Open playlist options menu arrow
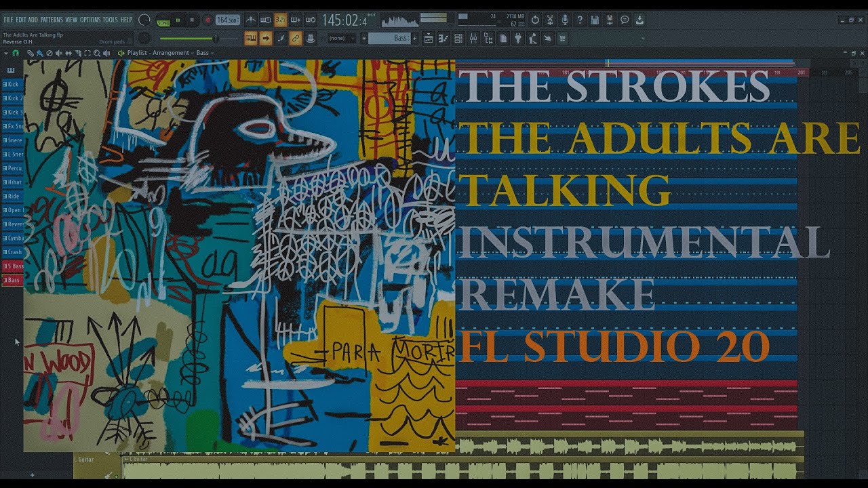 5,53
